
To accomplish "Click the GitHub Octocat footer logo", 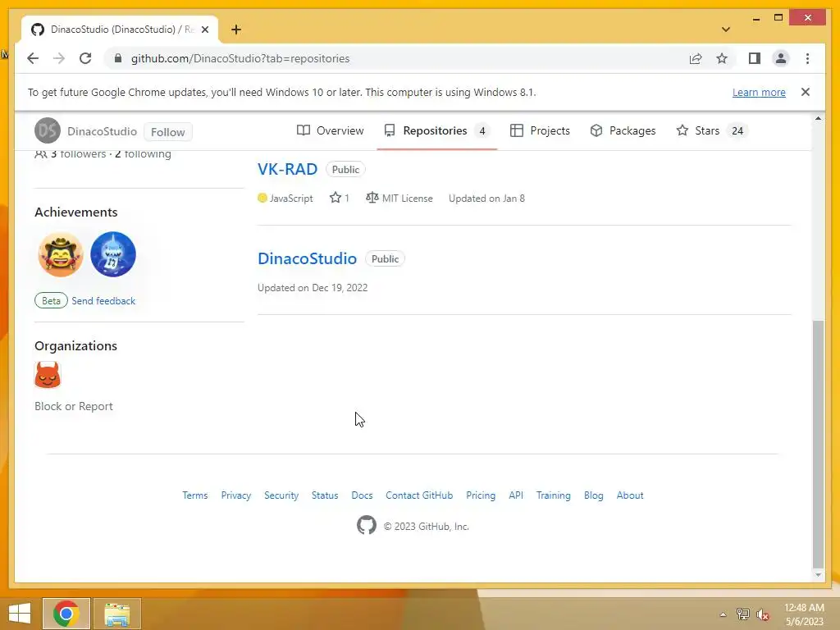I will point(367,526).
